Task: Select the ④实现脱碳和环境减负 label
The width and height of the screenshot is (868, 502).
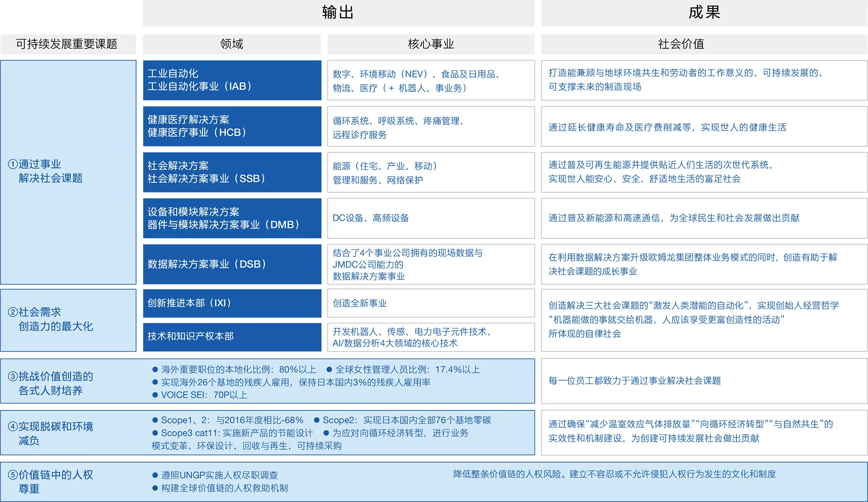Action: (x=51, y=433)
